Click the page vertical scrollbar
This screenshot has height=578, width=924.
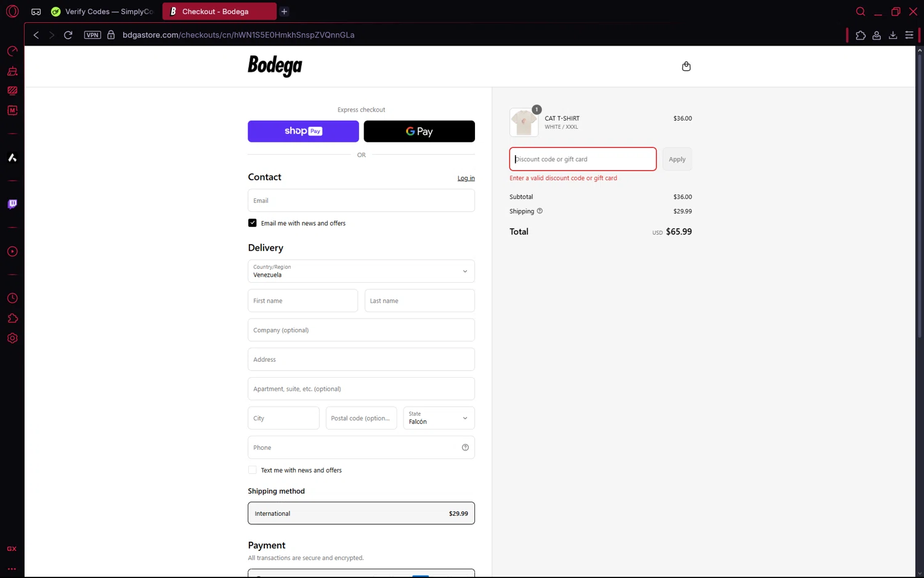(x=919, y=195)
